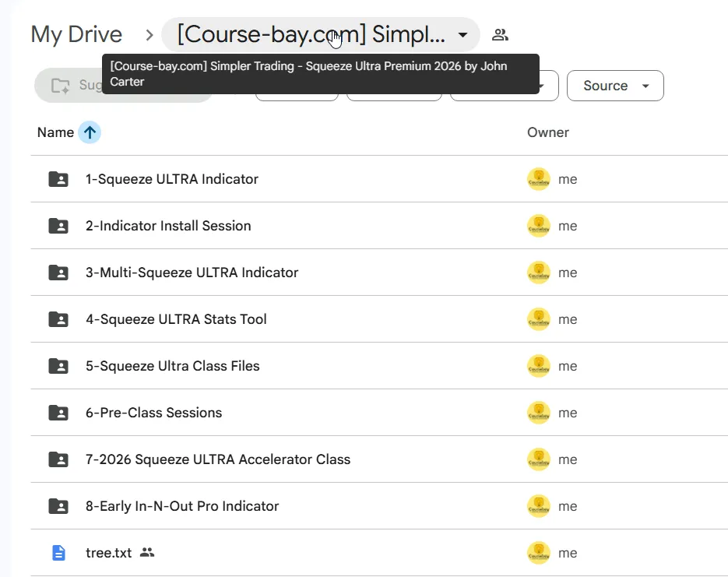Click owner avatar in 5-Squeeze Ultra Class Files row

539,366
